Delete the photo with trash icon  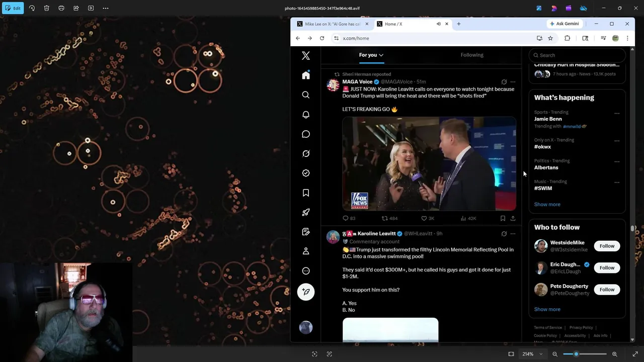pyautogui.click(x=46, y=8)
